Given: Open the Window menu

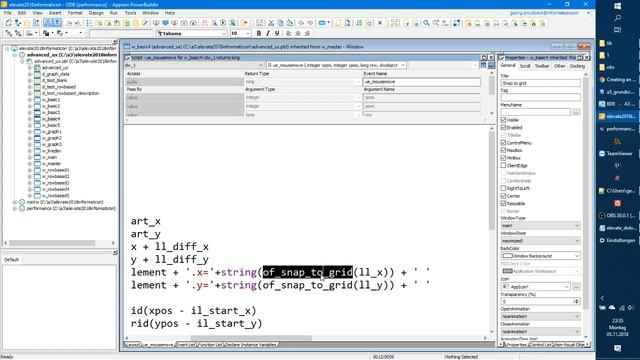Looking at the screenshot, I should coord(151,13).
